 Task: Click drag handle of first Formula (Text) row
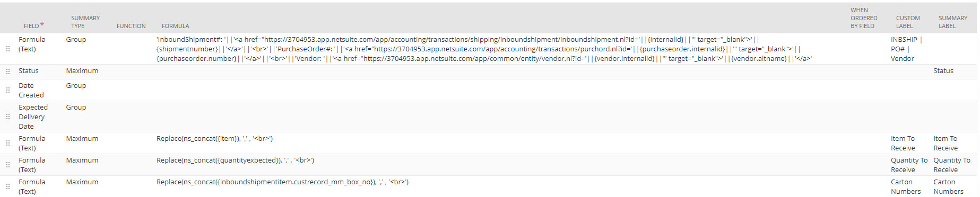[8, 49]
